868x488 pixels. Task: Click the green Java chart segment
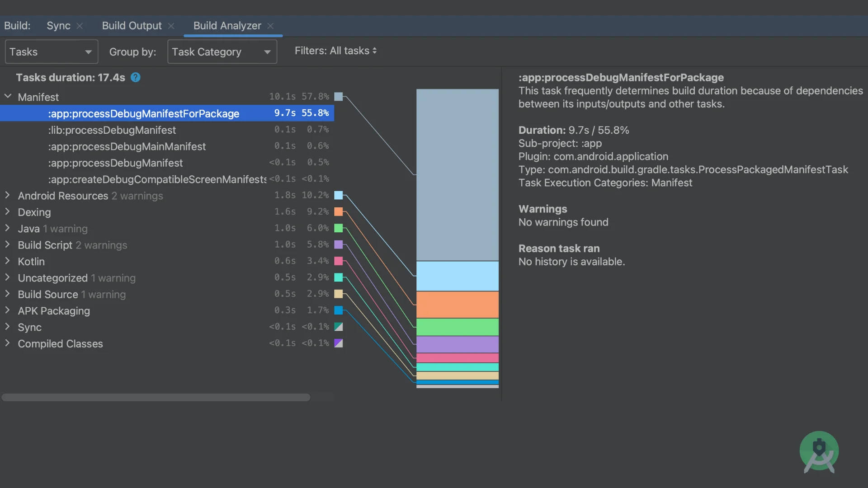click(458, 327)
